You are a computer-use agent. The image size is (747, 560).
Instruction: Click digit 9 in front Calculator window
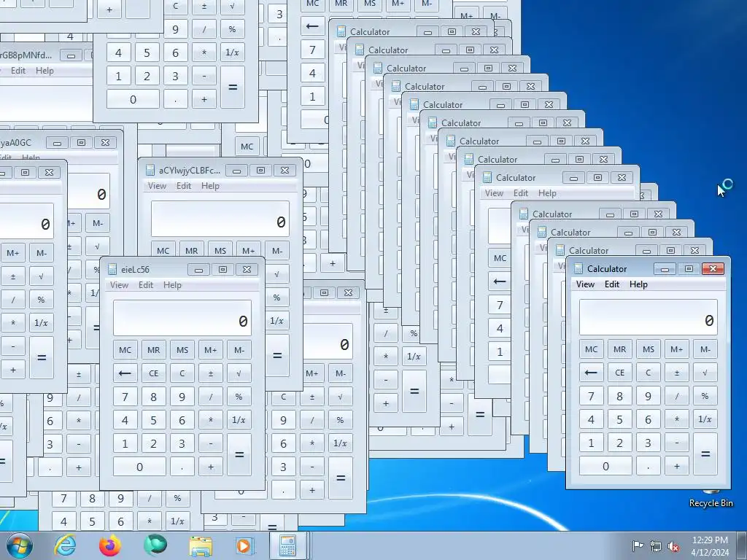pos(649,396)
